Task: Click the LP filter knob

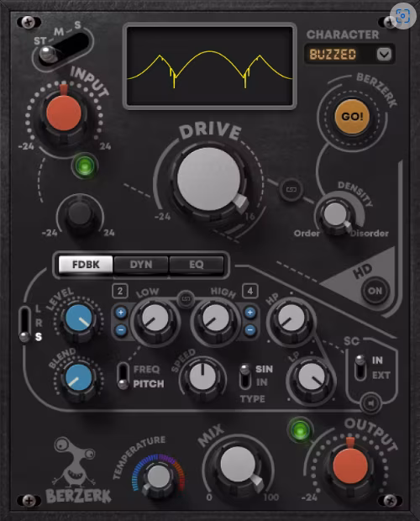Action: pos(312,378)
